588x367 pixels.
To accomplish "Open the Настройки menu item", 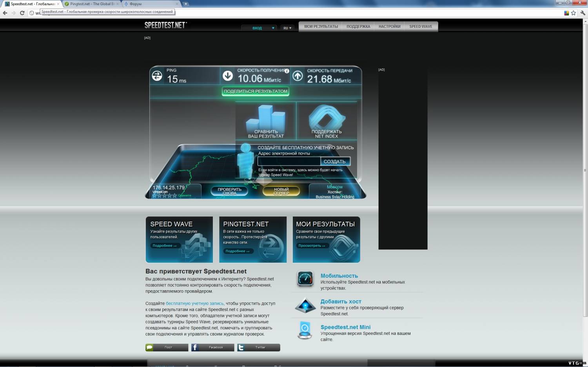I will 390,27.
